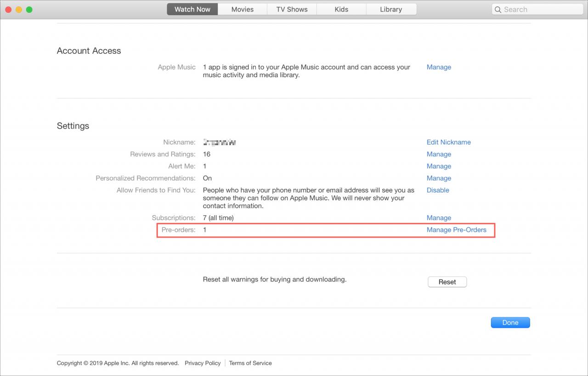
Task: Open the Terms of Service link
Action: pos(250,363)
